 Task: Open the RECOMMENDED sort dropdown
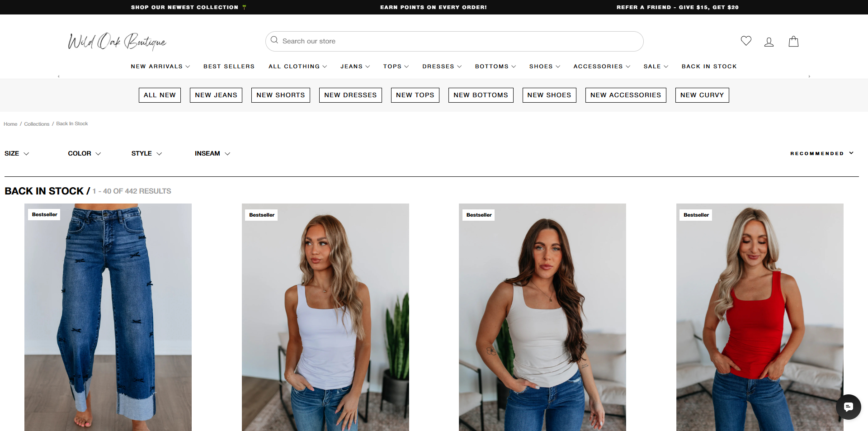pos(821,153)
